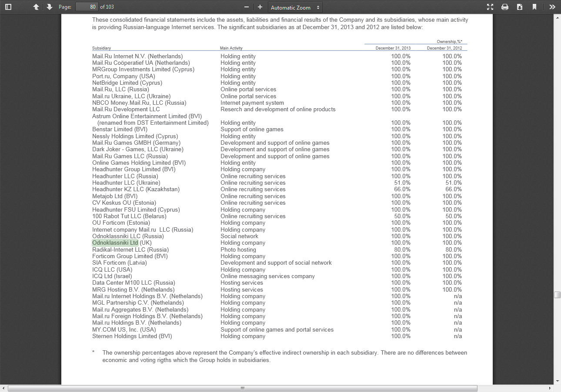Image resolution: width=561 pixels, height=392 pixels.
Task: Click "Benstar Limited (BVI)"
Action: click(x=120, y=130)
